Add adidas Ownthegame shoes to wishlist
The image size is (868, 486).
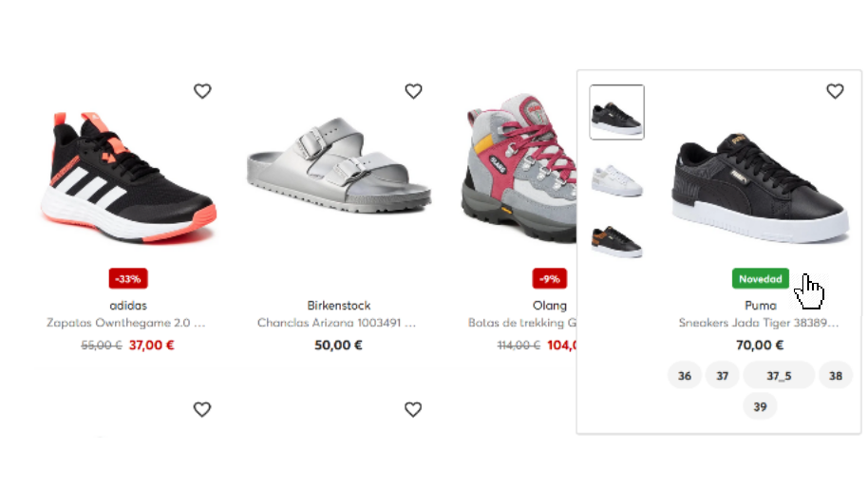pyautogui.click(x=202, y=91)
